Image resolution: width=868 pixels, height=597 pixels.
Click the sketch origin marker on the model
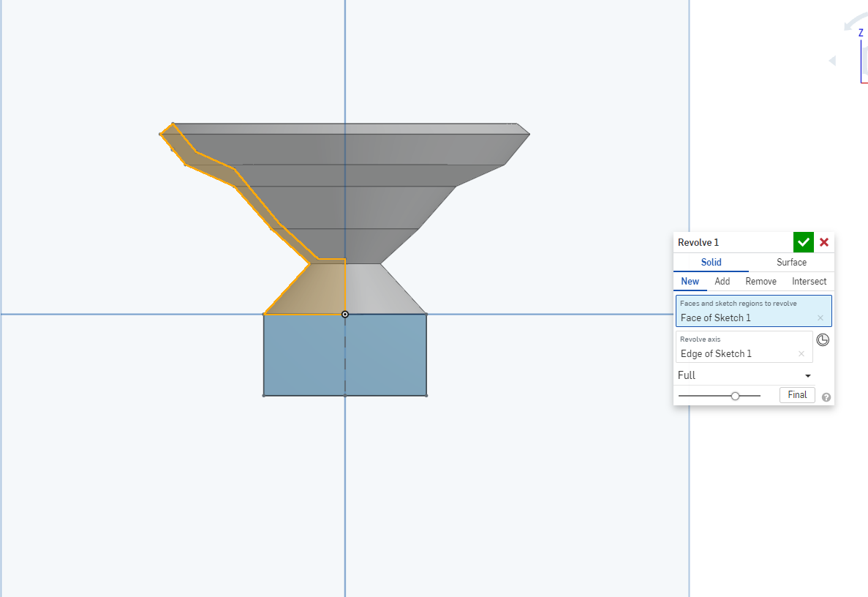click(x=344, y=314)
